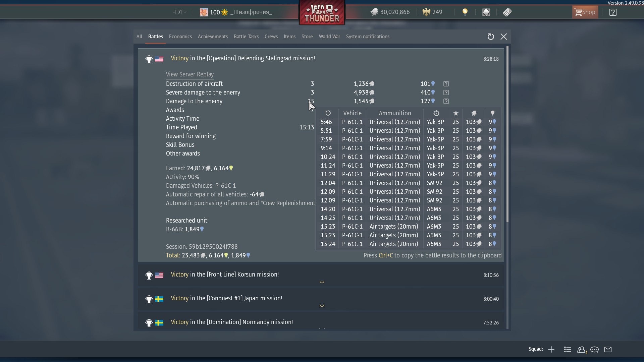Click the lightbulb icon in the top bar

(x=465, y=12)
